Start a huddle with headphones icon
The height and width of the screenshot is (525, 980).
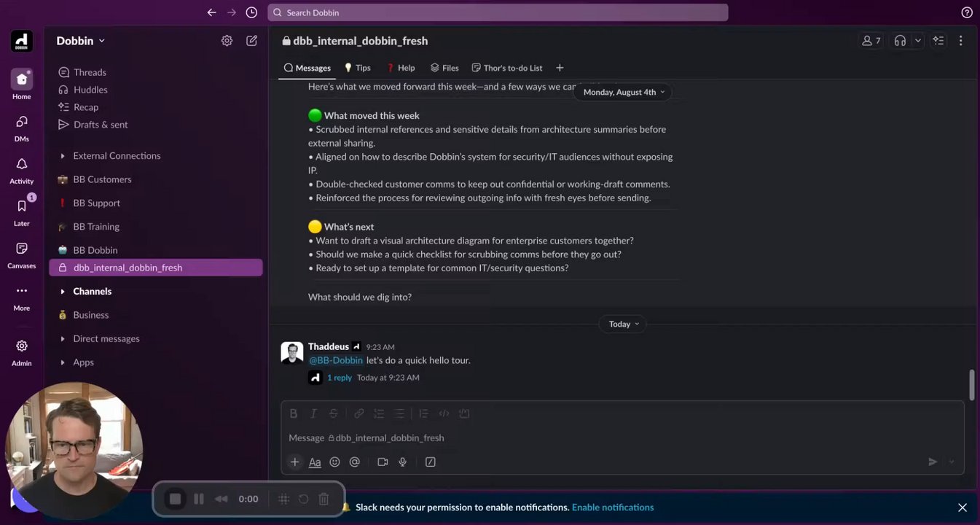(x=900, y=41)
